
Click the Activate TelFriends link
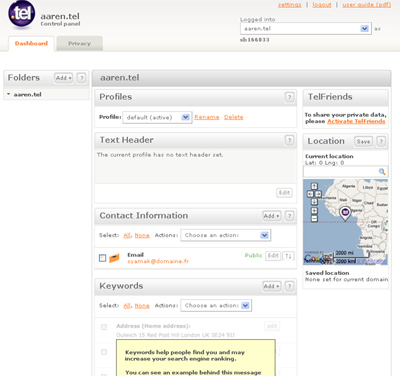click(x=356, y=121)
